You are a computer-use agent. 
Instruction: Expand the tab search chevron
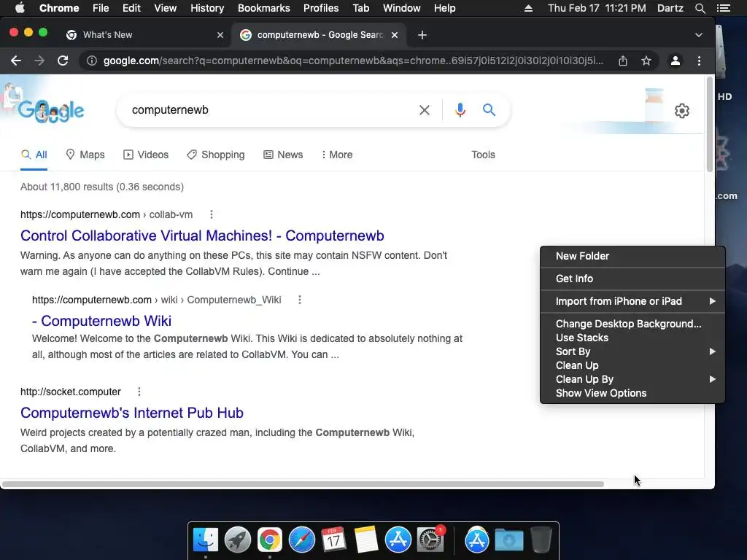698,35
